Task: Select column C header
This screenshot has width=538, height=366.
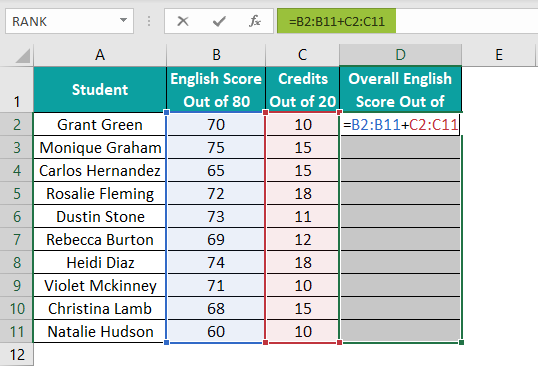Action: tap(302, 55)
